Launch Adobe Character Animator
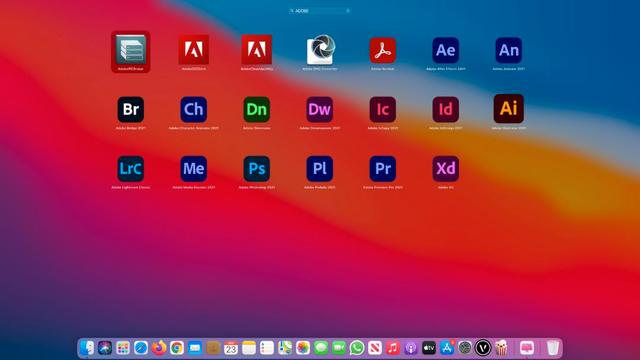This screenshot has width=640, height=360. click(193, 109)
